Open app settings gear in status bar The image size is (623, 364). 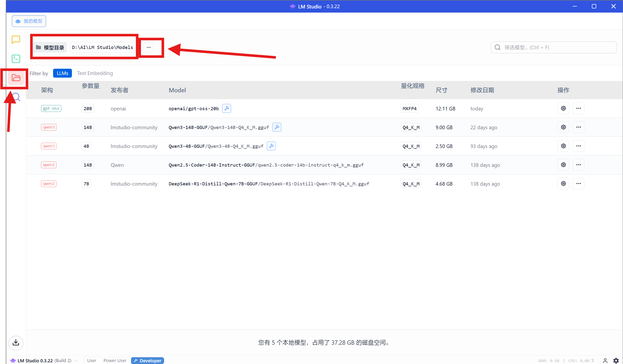tap(616, 361)
